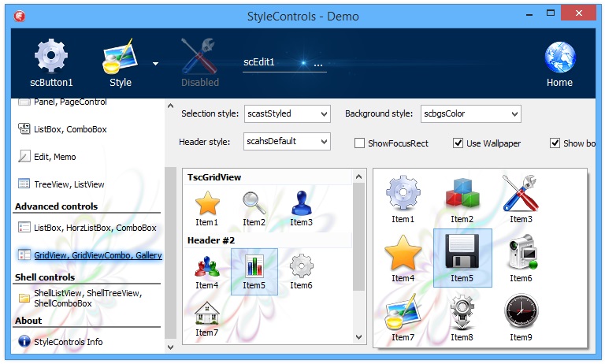Click the Advanced controls section heading

click(57, 206)
